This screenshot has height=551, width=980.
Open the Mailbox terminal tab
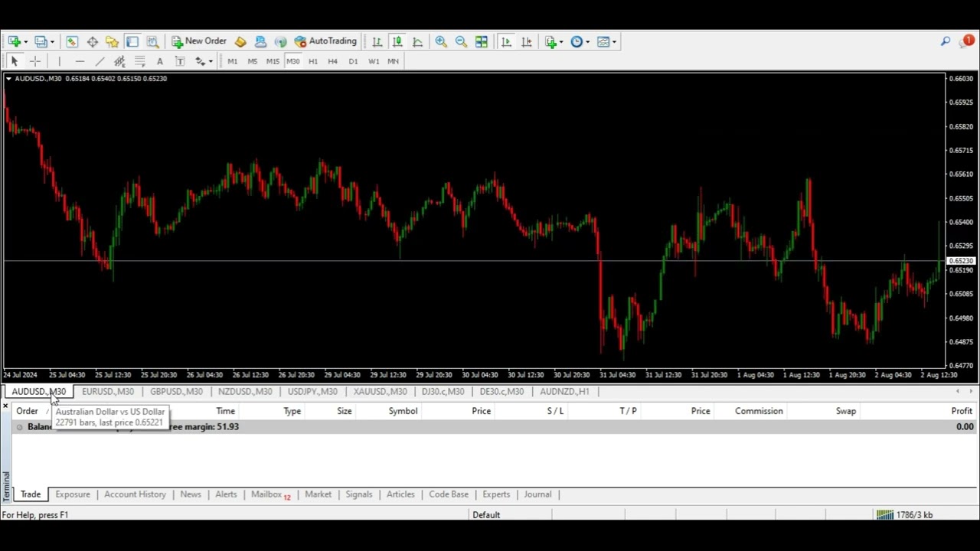click(x=271, y=494)
